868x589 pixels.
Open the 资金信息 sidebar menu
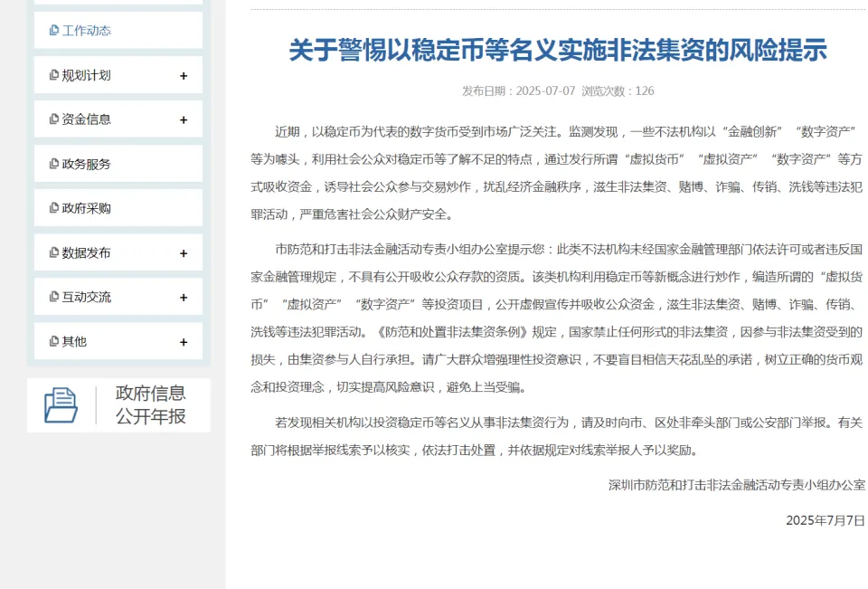118,119
